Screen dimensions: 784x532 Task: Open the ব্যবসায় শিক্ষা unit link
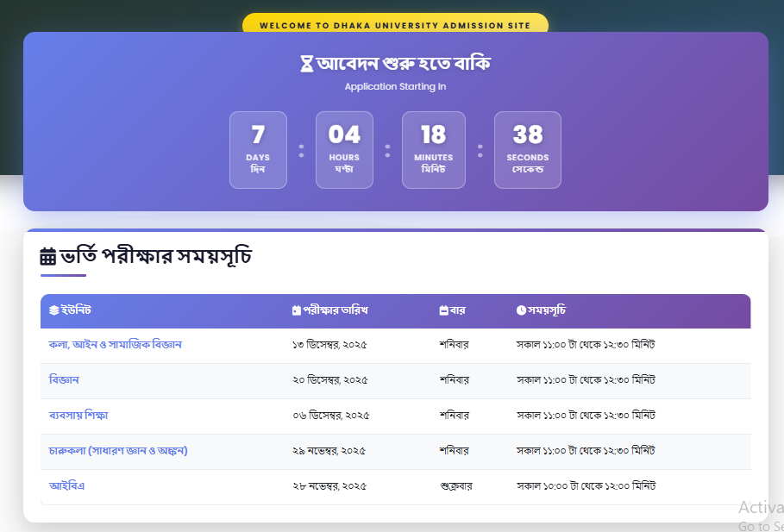tap(78, 416)
